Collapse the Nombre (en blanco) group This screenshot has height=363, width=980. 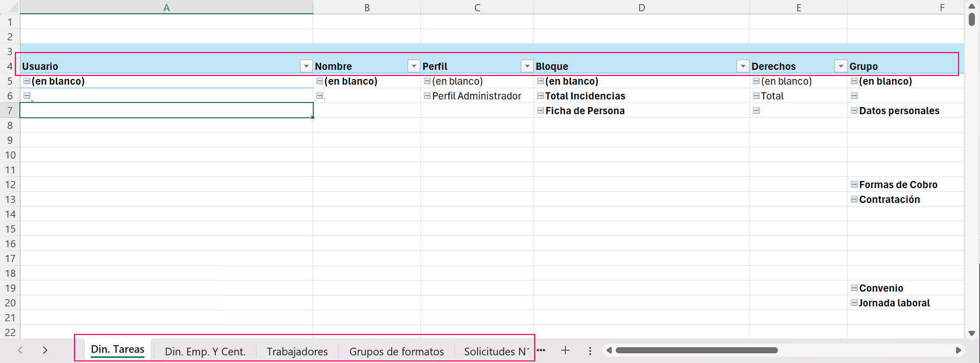click(x=319, y=81)
